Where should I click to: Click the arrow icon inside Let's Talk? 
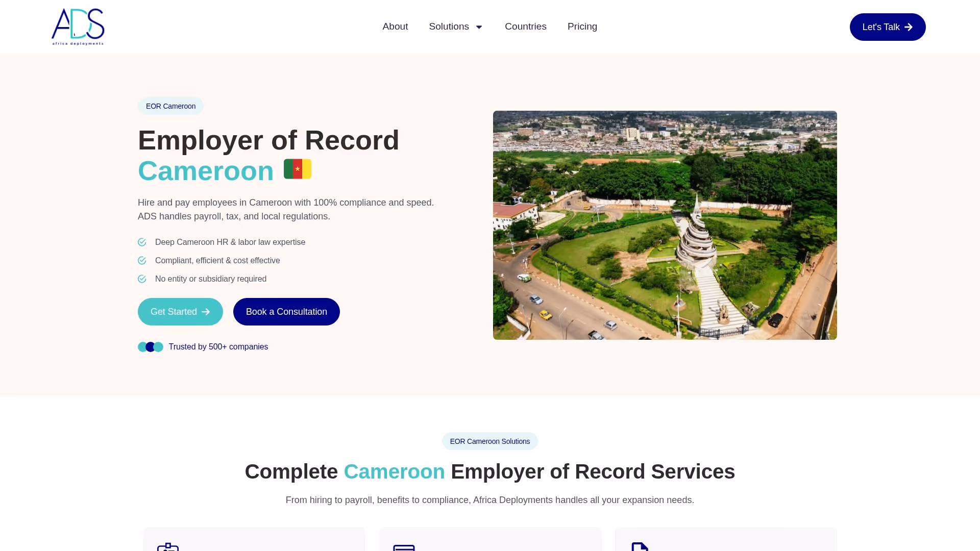click(909, 27)
